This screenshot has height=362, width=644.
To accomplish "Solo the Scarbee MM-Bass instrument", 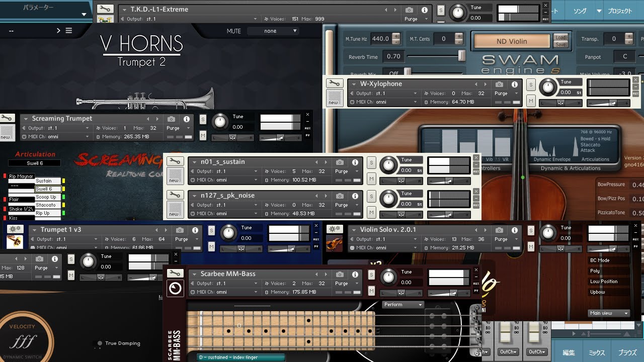I will click(x=371, y=275).
